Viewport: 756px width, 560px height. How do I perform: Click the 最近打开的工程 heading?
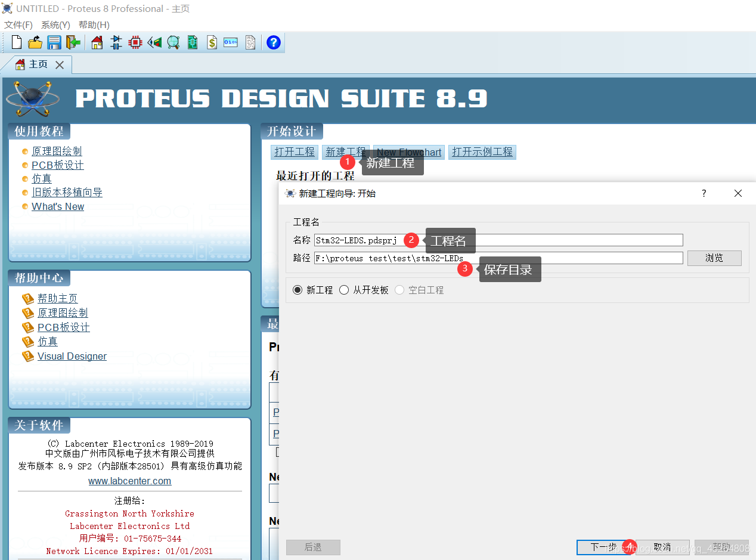point(315,176)
